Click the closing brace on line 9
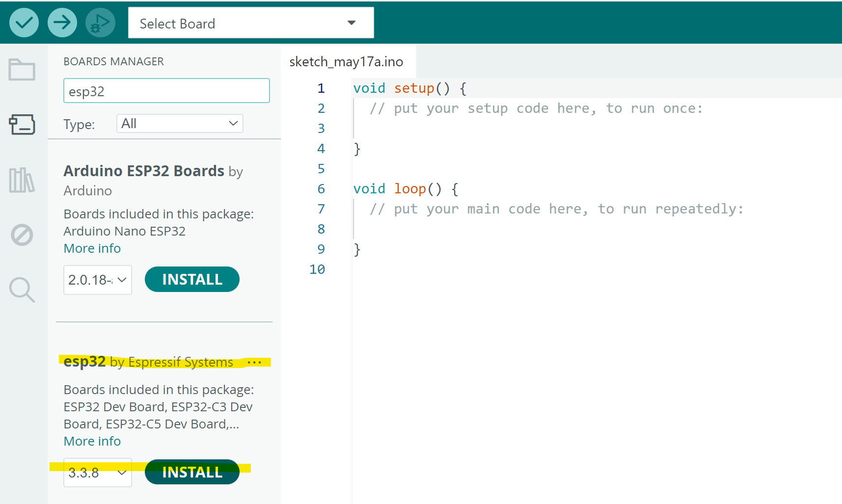Image resolution: width=842 pixels, height=504 pixels. coord(357,249)
